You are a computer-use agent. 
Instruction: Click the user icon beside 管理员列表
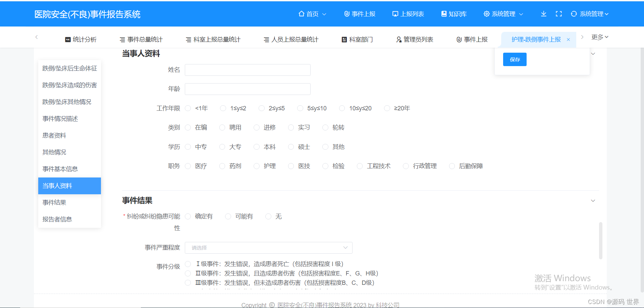(399, 40)
